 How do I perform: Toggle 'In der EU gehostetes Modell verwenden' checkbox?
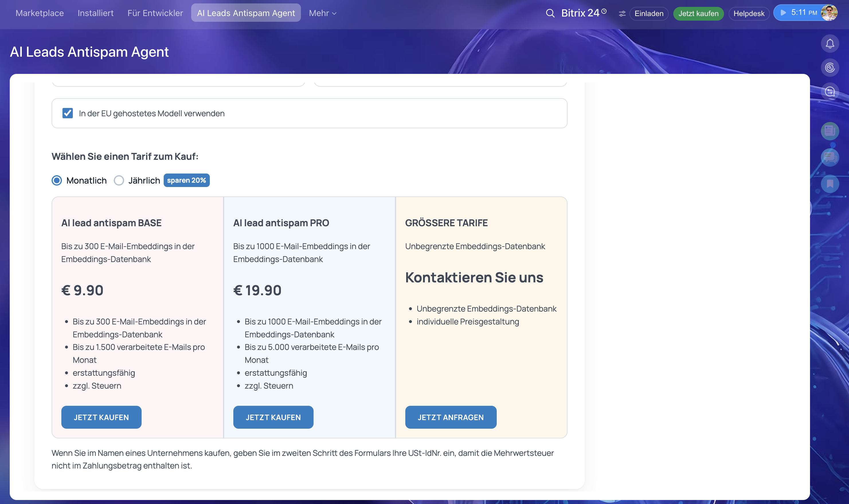click(67, 113)
